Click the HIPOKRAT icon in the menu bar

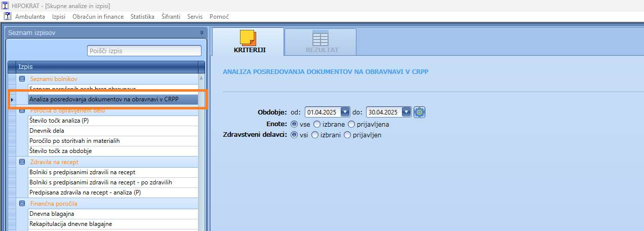[x=8, y=16]
